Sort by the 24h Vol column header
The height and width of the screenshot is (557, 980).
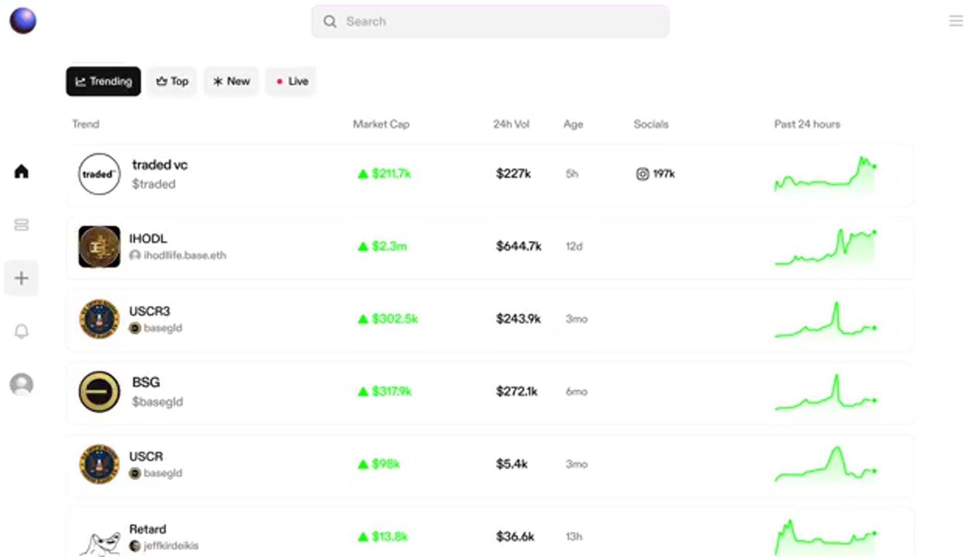pos(511,124)
